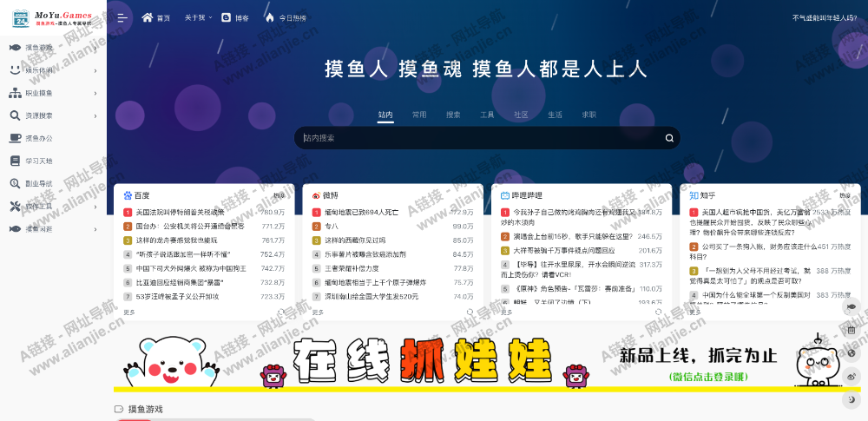Screen dimensions: 868x421
Task: Open the 缅甸地震已致694人死亡 headline
Action: 361,212
